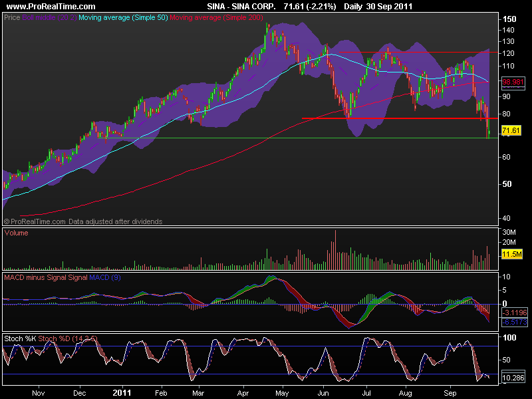Image resolution: width=532 pixels, height=399 pixels.
Task: Click the www.ProRealTime.com header text
Action: point(51,6)
